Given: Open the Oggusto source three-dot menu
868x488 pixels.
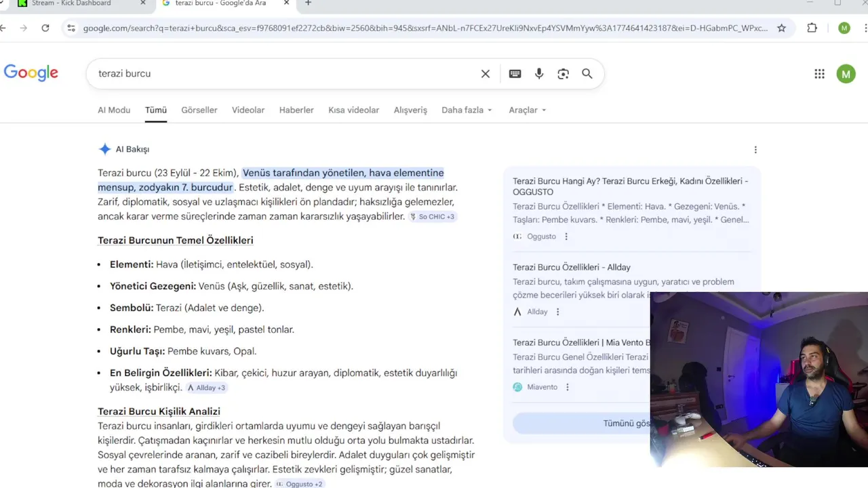Looking at the screenshot, I should point(566,237).
